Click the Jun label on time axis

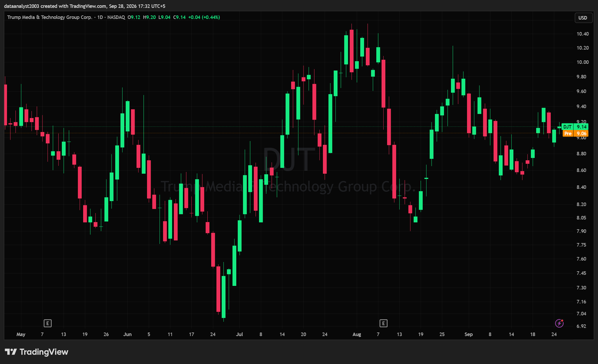(x=128, y=335)
